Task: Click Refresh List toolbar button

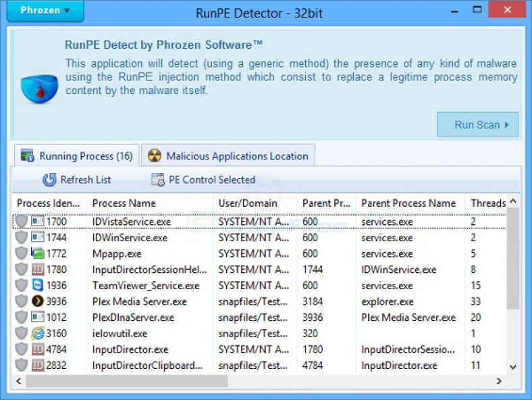Action: pos(77,180)
